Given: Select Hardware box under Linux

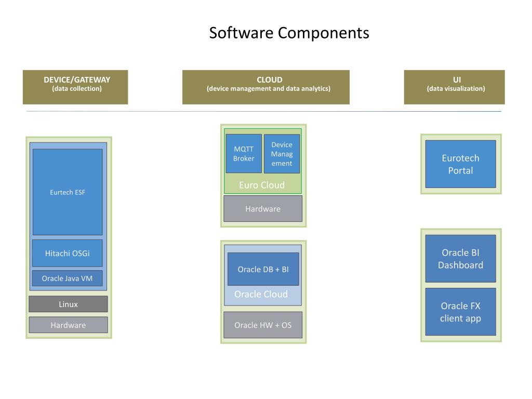Looking at the screenshot, I should [68, 325].
